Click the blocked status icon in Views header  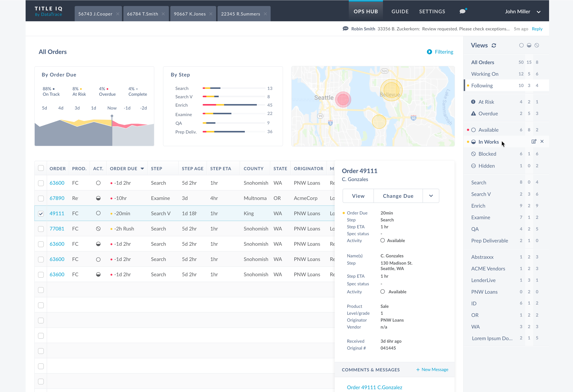coord(537,45)
